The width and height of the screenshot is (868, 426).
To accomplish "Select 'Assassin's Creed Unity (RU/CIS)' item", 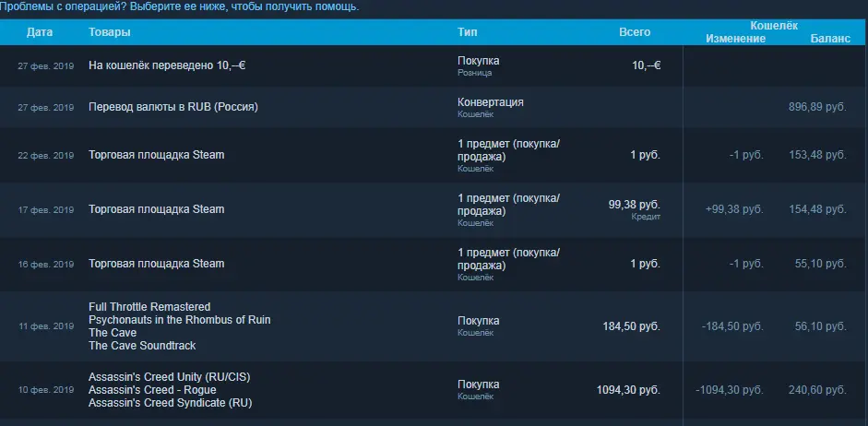I will (170, 377).
